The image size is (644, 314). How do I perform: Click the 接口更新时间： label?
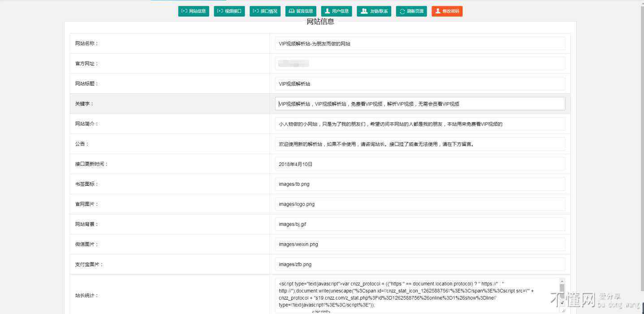point(91,164)
